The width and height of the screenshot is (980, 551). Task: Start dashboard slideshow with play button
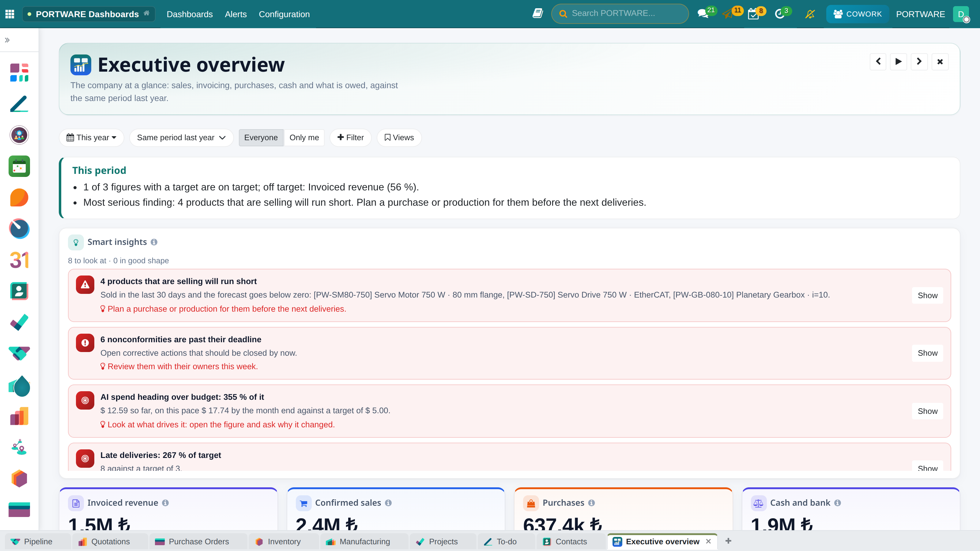click(x=899, y=62)
